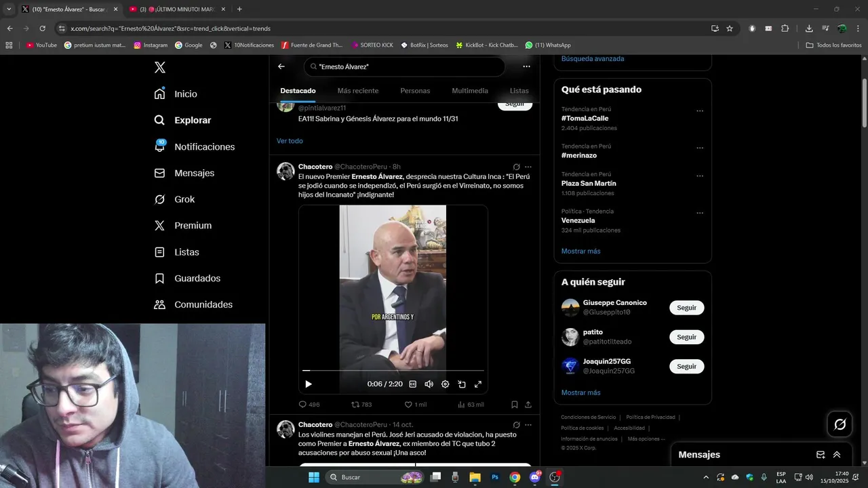This screenshot has width=868, height=488.
Task: Switch to YouTube ÚLTIMO MINUTO browser tab
Action: (x=178, y=9)
